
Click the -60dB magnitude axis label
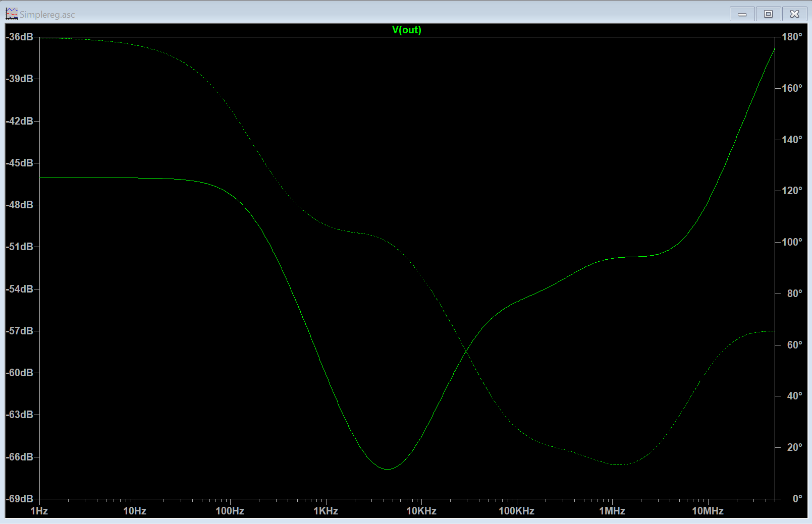(20, 373)
